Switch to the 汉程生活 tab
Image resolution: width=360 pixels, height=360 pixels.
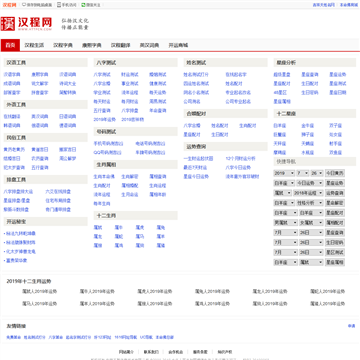tap(34, 45)
